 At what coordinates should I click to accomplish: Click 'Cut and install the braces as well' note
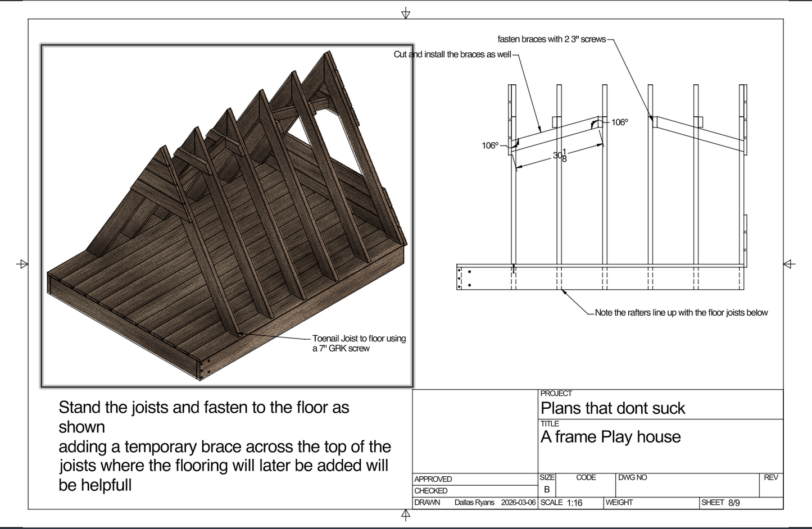click(452, 54)
